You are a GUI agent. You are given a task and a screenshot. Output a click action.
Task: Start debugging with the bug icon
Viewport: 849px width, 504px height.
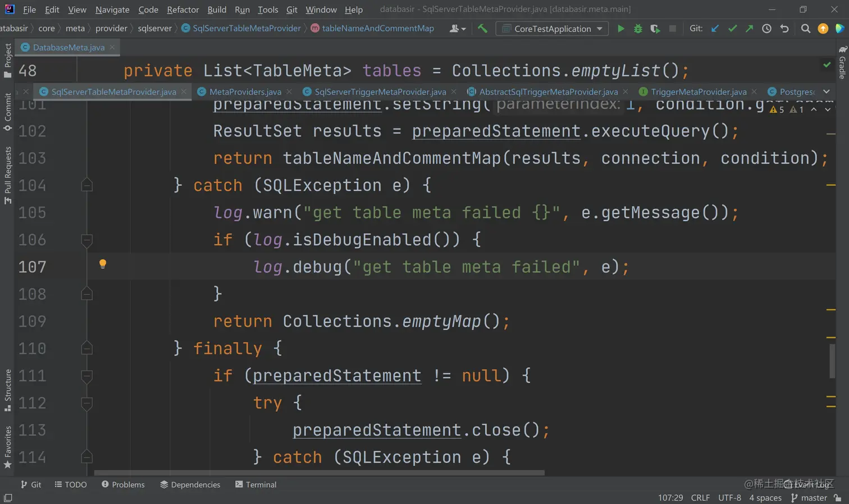(x=638, y=29)
